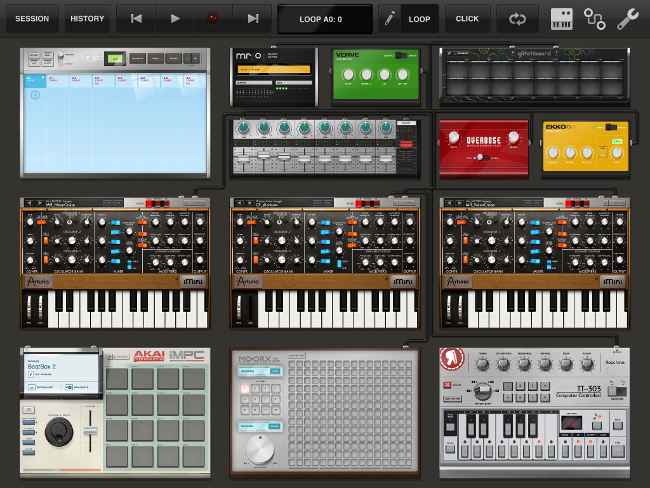Flip the VERVE pedal bypass switch
Screen dimensions: 650x488
click(x=401, y=55)
